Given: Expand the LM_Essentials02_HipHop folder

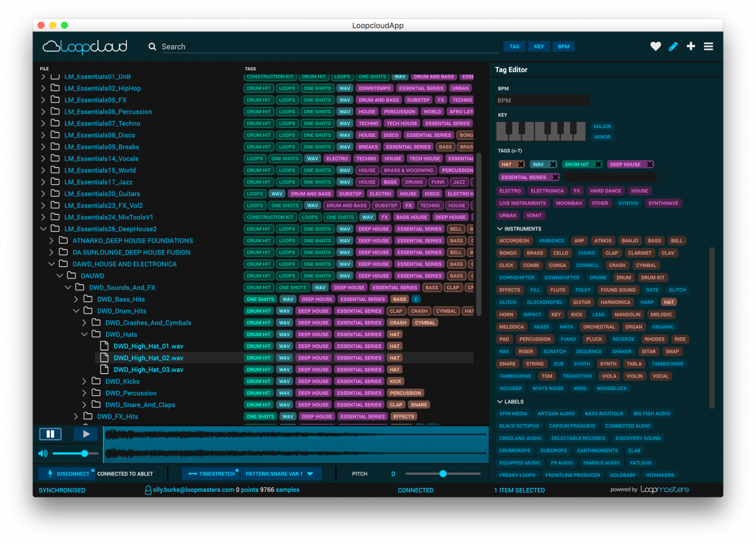Looking at the screenshot, I should click(43, 89).
